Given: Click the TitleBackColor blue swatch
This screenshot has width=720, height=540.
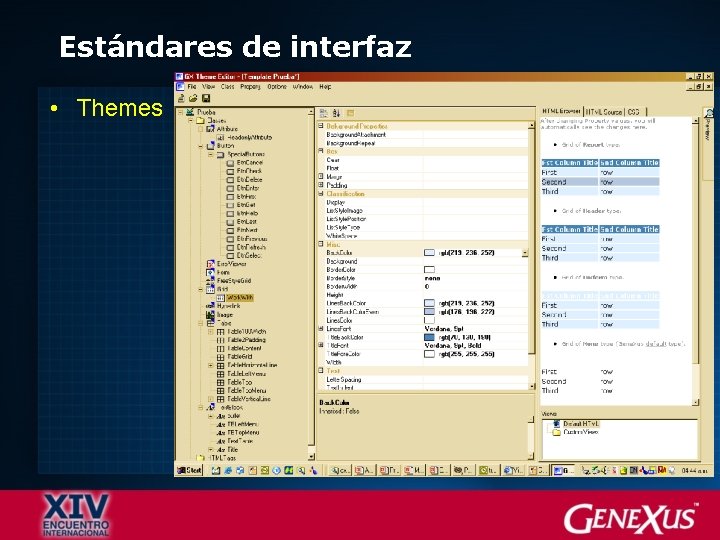Looking at the screenshot, I should (x=429, y=337).
